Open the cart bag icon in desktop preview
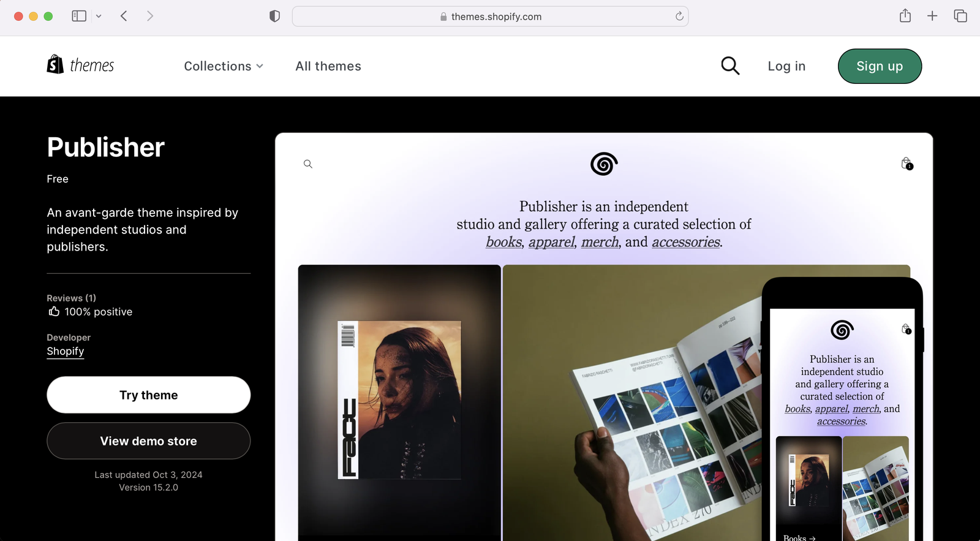This screenshot has width=980, height=541. tap(907, 164)
